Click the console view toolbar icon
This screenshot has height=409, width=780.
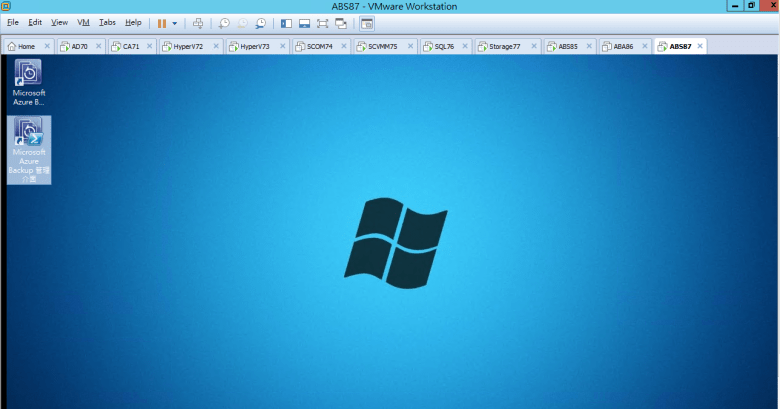pyautogui.click(x=366, y=22)
